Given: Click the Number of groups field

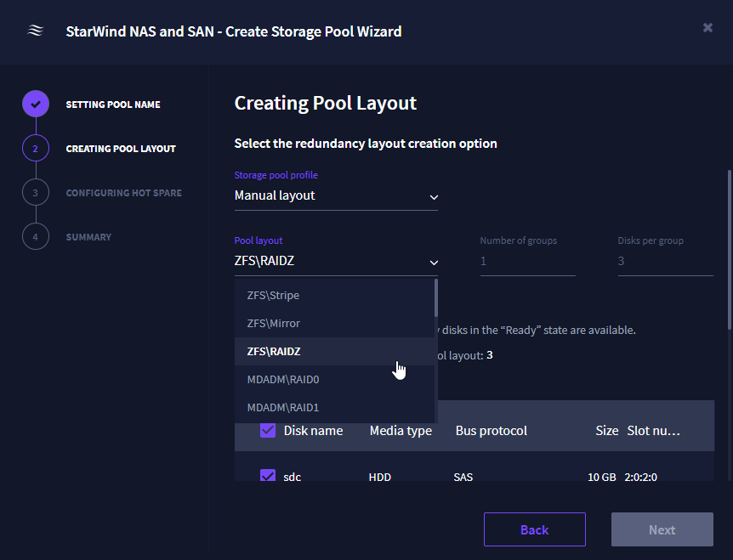Looking at the screenshot, I should [527, 261].
